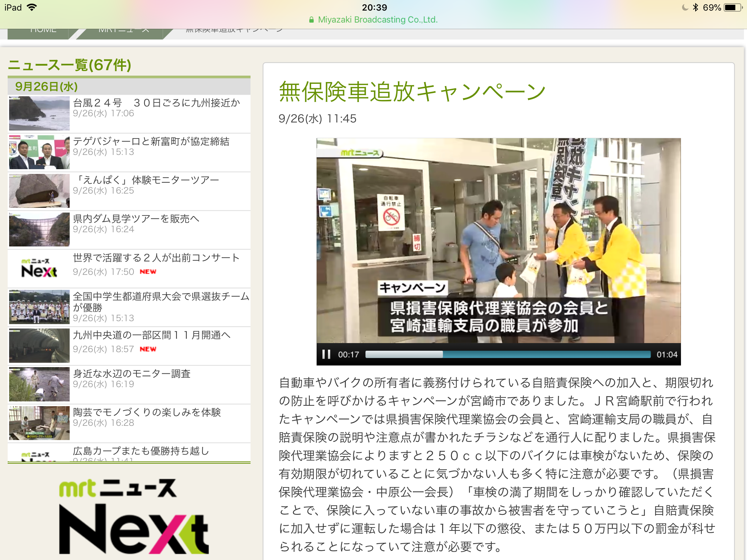Screen dimensions: 747x560
Task: Open the 陶芸でモノづくりの楽しみを体験 article
Action: (129, 423)
